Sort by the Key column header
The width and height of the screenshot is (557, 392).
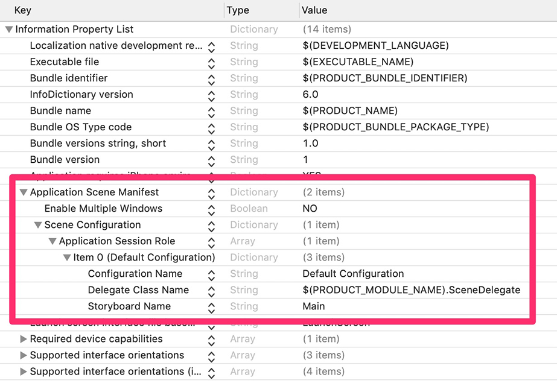pos(23,10)
